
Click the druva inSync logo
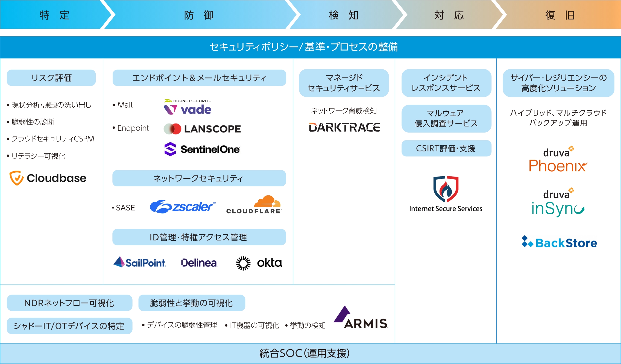coord(558,202)
